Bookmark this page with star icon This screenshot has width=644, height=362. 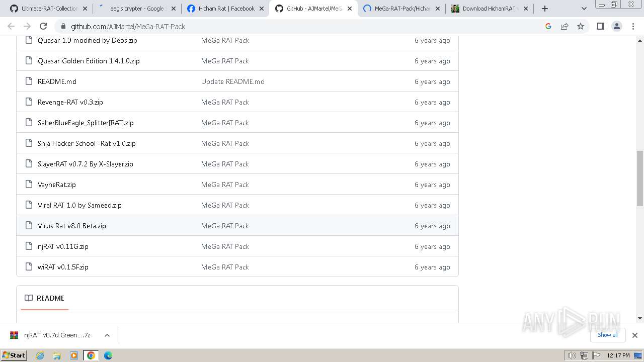click(581, 26)
